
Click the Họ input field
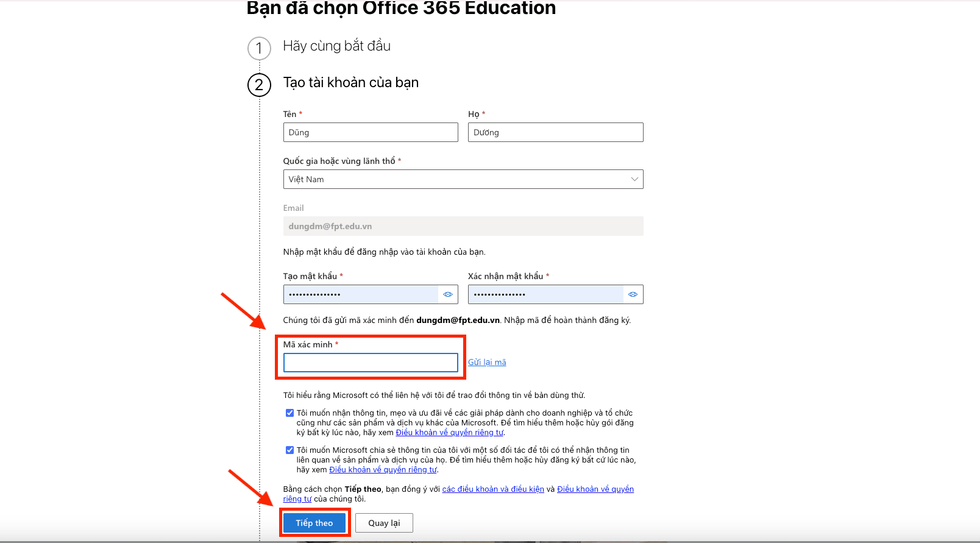point(555,132)
